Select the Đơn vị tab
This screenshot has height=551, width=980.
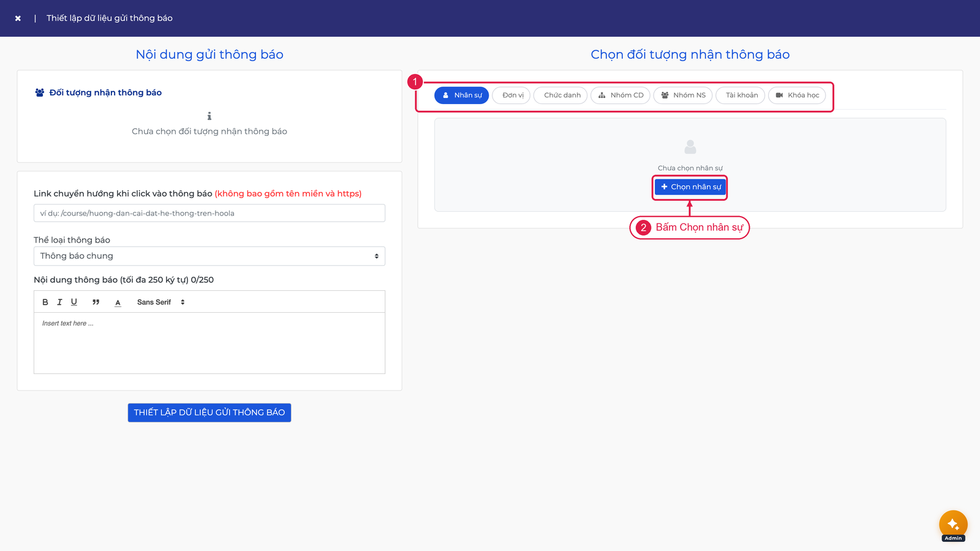(x=511, y=96)
